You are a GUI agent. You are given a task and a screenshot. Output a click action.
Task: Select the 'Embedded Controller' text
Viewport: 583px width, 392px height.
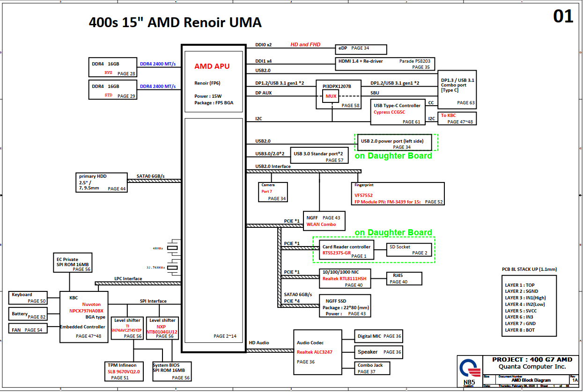82,327
